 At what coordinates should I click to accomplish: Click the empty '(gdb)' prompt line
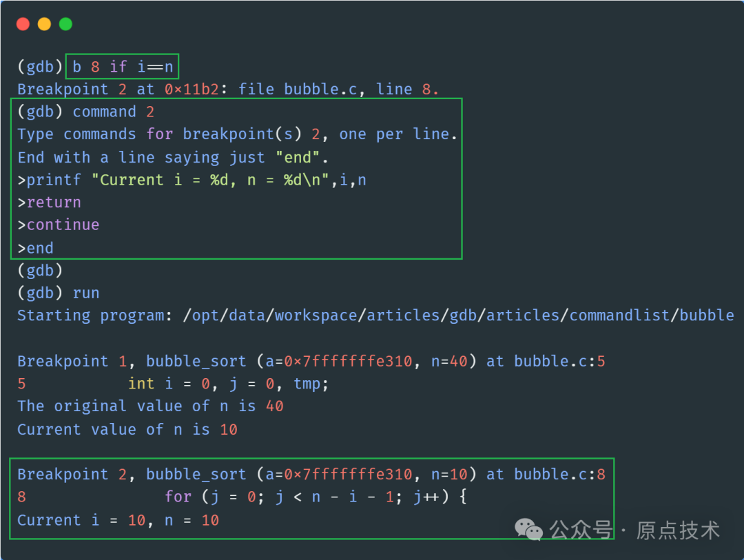click(x=40, y=271)
